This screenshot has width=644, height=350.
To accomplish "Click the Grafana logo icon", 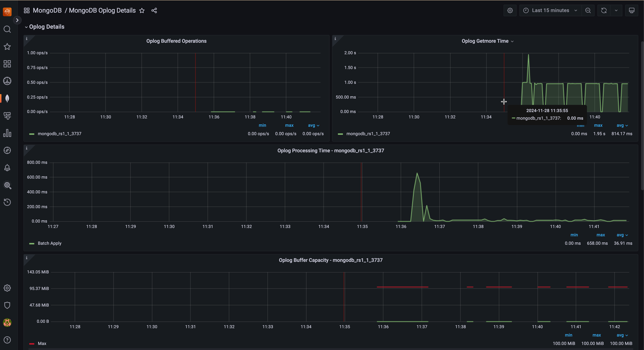I will [7, 12].
